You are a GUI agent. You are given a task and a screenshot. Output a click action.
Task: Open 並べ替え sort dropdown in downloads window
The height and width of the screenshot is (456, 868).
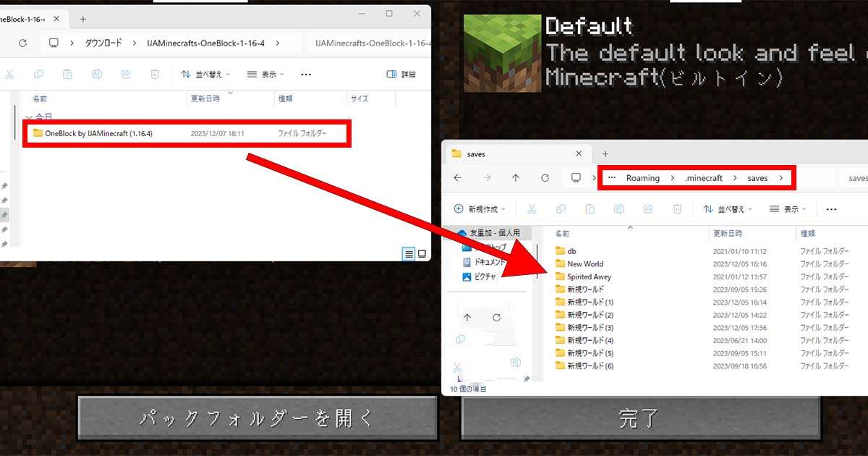click(205, 74)
